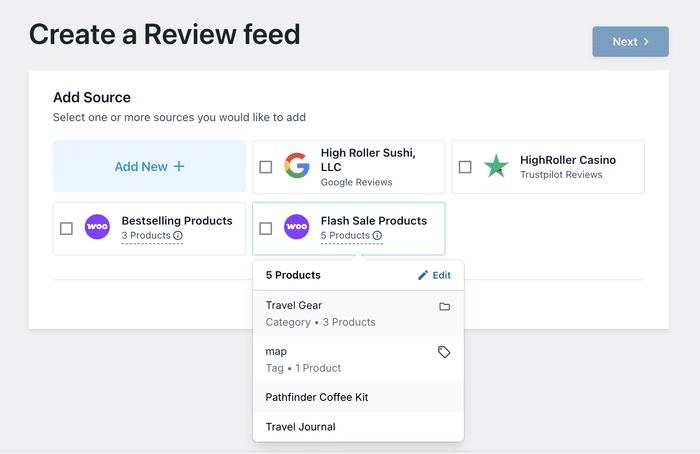This screenshot has width=700, height=454.
Task: Collapse the 5 Products dropdown under Flash Sale
Action: tap(345, 236)
